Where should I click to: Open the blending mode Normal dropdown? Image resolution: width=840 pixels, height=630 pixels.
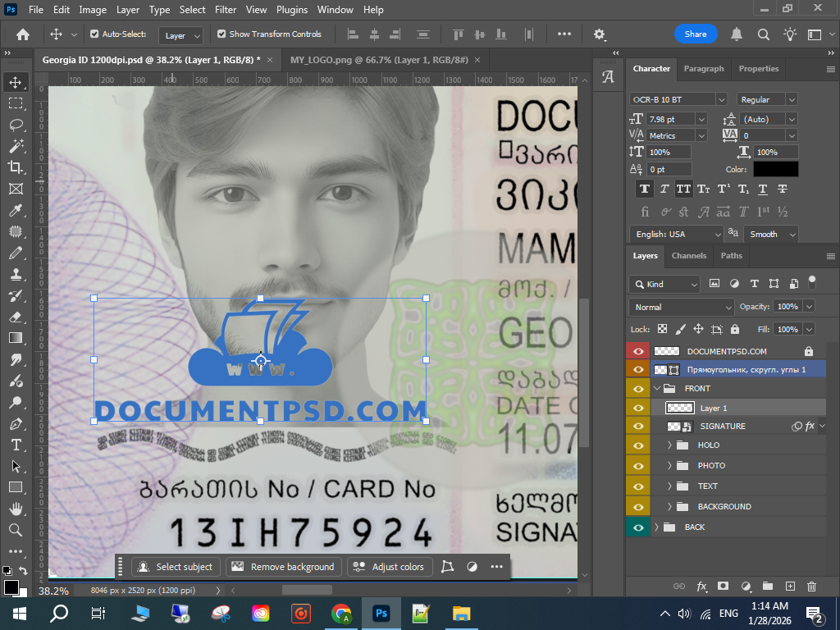[681, 307]
